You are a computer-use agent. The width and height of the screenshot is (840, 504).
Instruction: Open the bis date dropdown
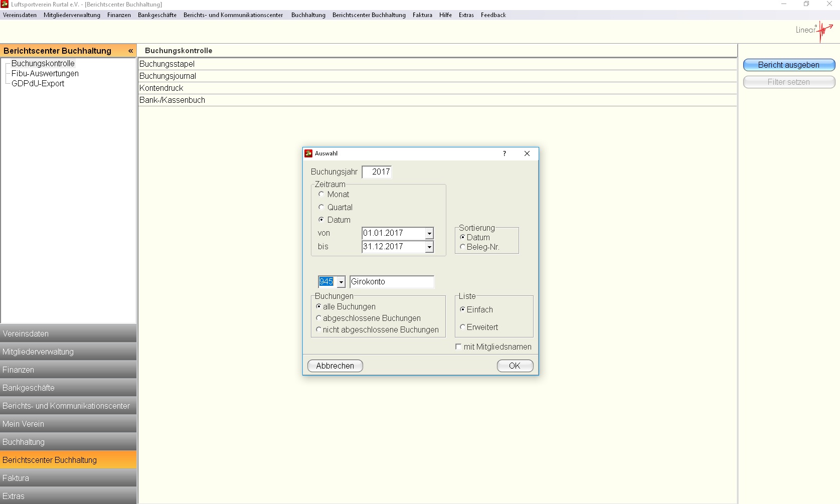[x=429, y=247]
